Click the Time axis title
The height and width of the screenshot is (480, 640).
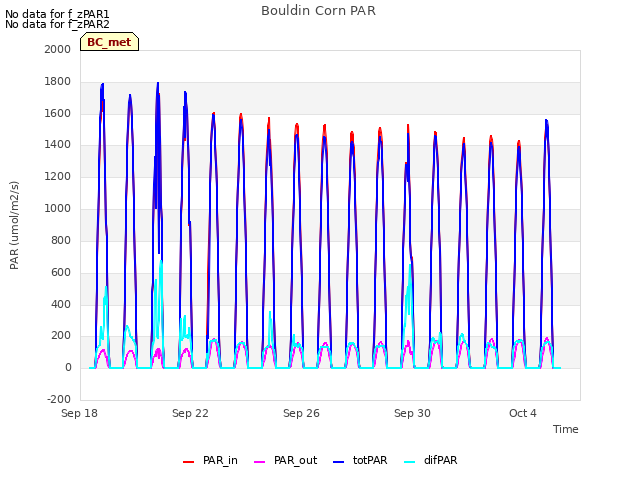(566, 429)
